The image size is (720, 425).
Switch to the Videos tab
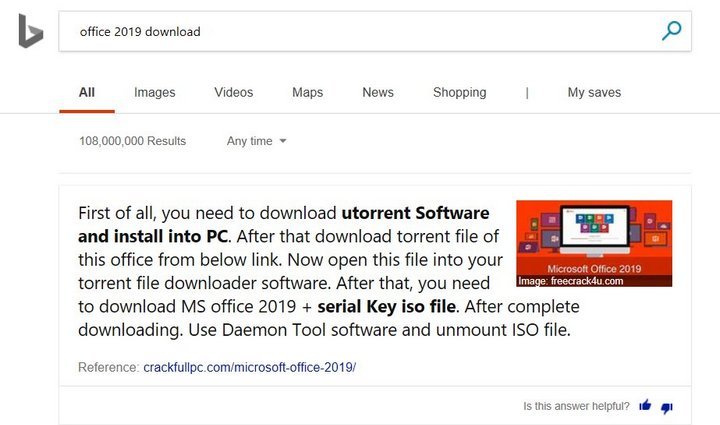(233, 92)
